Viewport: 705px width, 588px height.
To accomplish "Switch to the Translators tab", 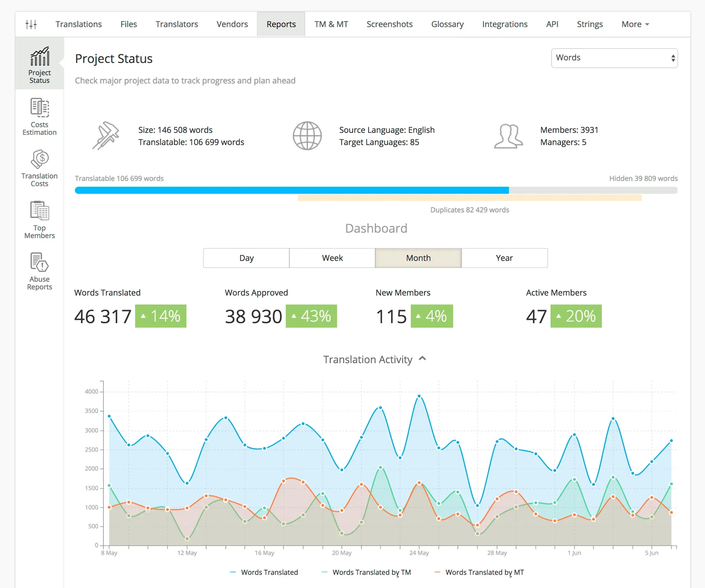I will tap(177, 24).
